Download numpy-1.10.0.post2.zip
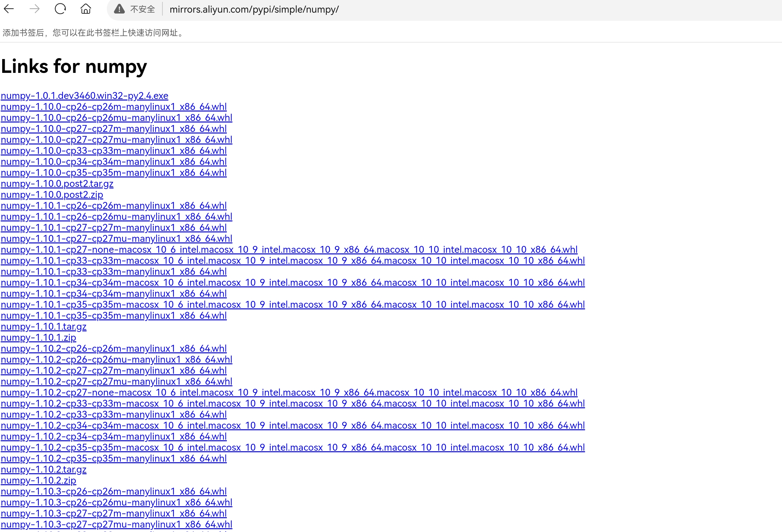This screenshot has width=782, height=532. pyautogui.click(x=52, y=195)
